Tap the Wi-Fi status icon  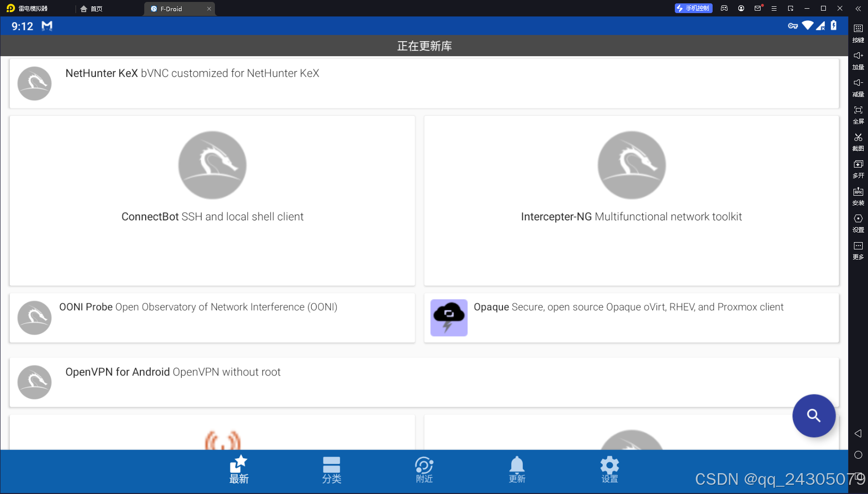point(807,25)
